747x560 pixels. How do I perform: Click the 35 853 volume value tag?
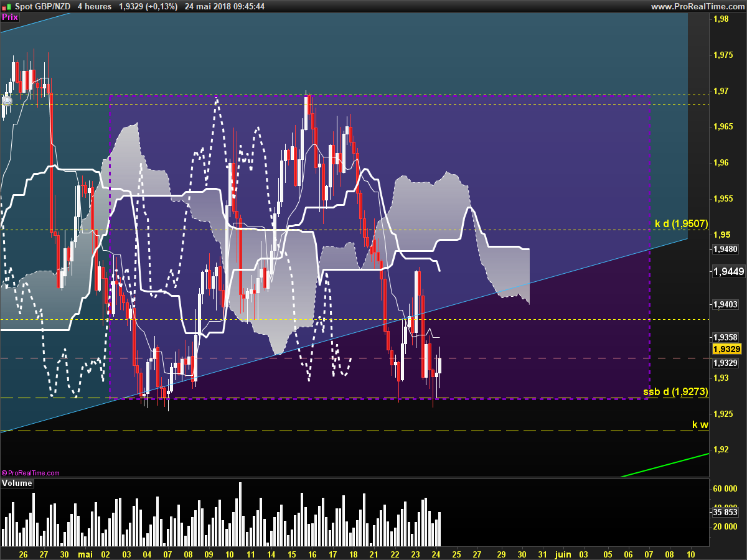[725, 513]
